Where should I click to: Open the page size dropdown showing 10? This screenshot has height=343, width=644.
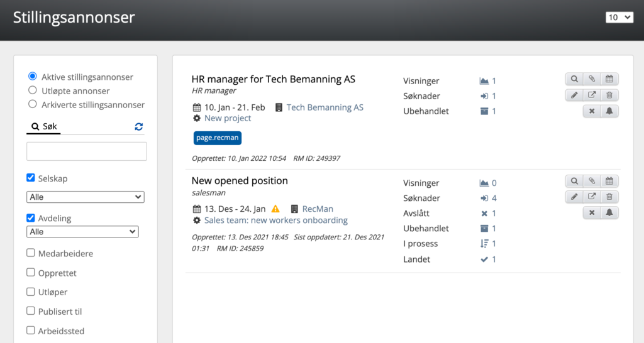point(619,17)
